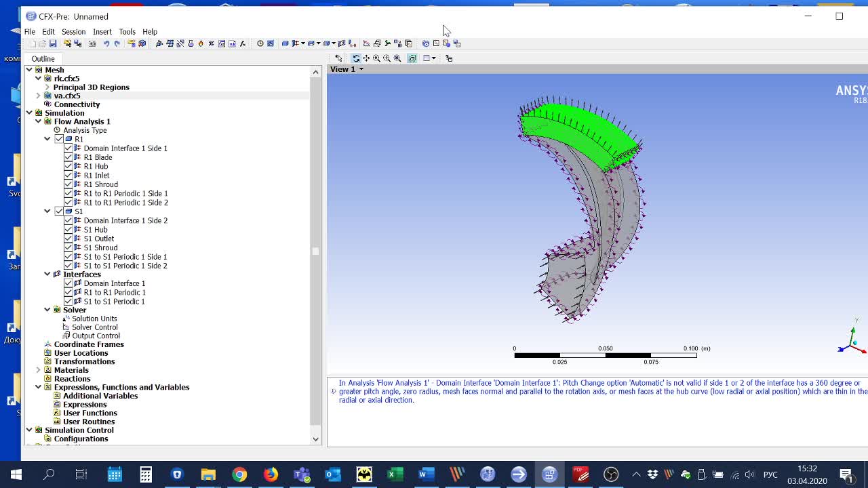
Task: Open the Tools menu
Action: pyautogui.click(x=127, y=32)
